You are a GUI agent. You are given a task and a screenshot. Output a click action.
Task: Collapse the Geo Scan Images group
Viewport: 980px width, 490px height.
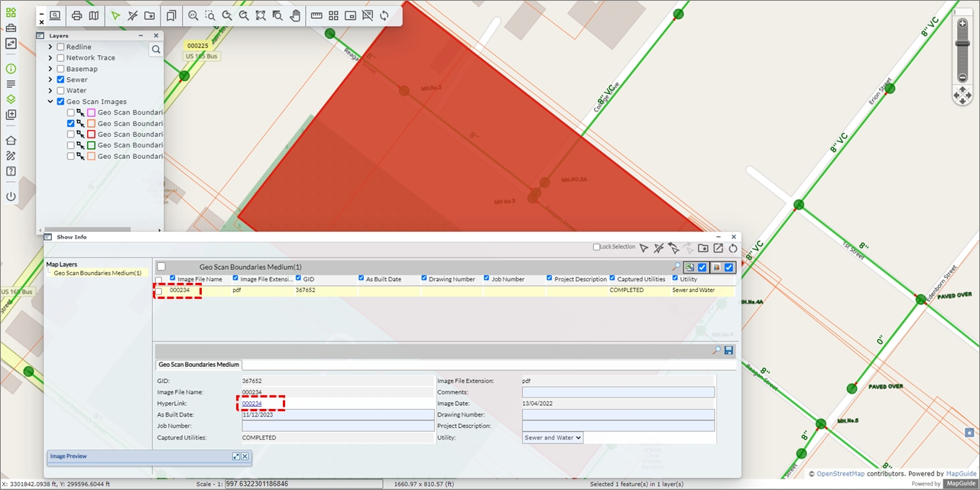point(50,102)
